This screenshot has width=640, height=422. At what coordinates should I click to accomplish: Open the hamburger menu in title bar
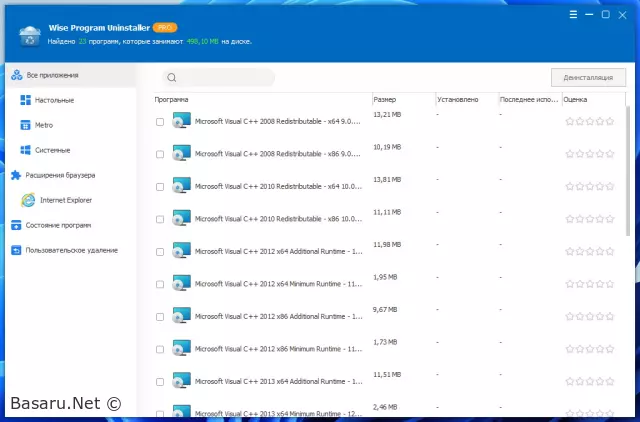[573, 15]
